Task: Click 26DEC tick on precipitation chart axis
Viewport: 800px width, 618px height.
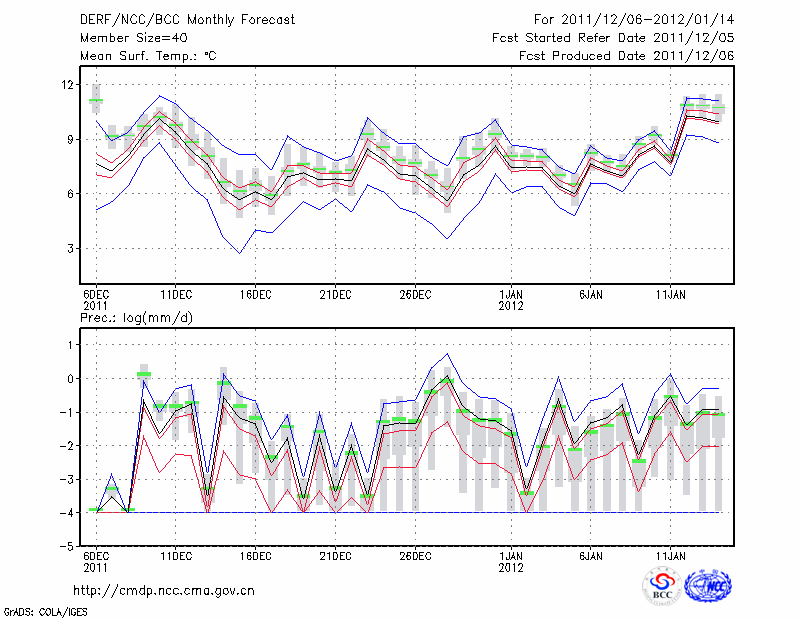Action: [415, 555]
